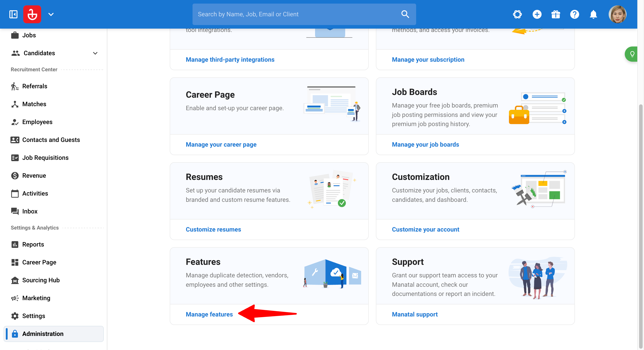Open the help question mark icon
This screenshot has height=350, width=644.
[x=574, y=14]
